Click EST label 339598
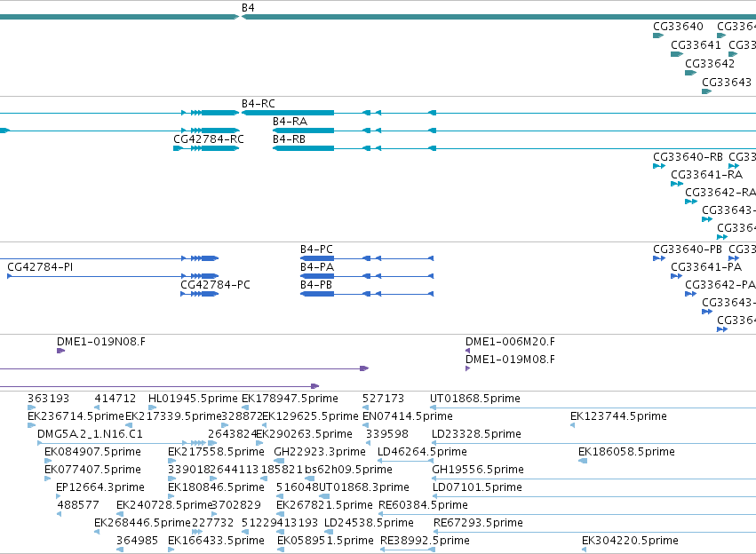The width and height of the screenshot is (756, 554). (x=387, y=434)
